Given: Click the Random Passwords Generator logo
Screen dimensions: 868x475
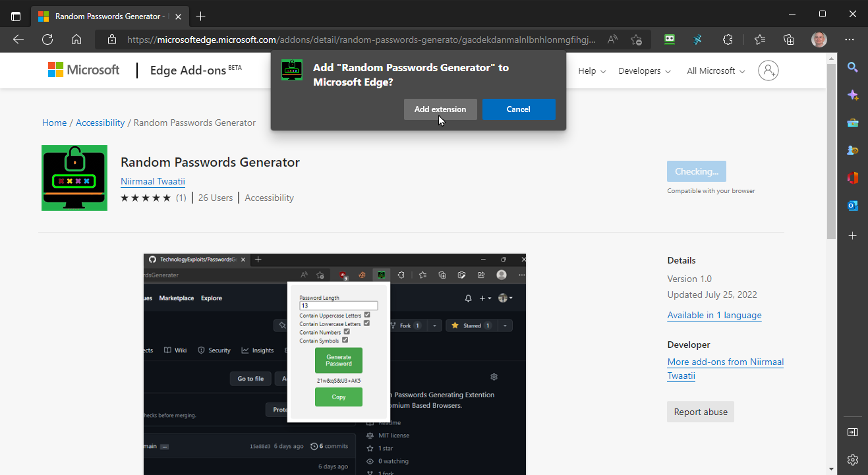Looking at the screenshot, I should click(74, 178).
